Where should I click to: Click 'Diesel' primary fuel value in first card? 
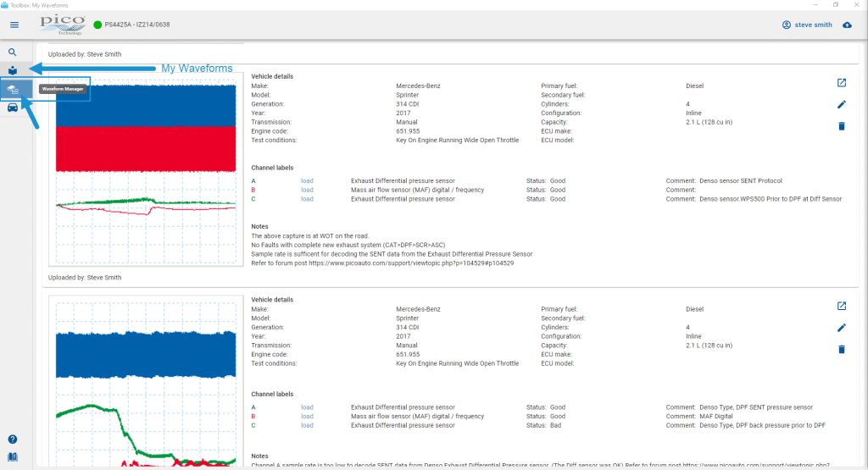(x=695, y=86)
